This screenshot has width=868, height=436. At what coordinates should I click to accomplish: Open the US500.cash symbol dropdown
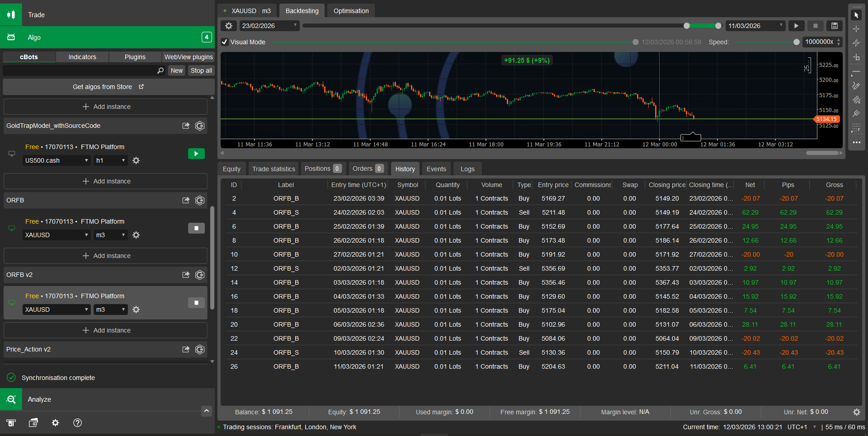(57, 160)
